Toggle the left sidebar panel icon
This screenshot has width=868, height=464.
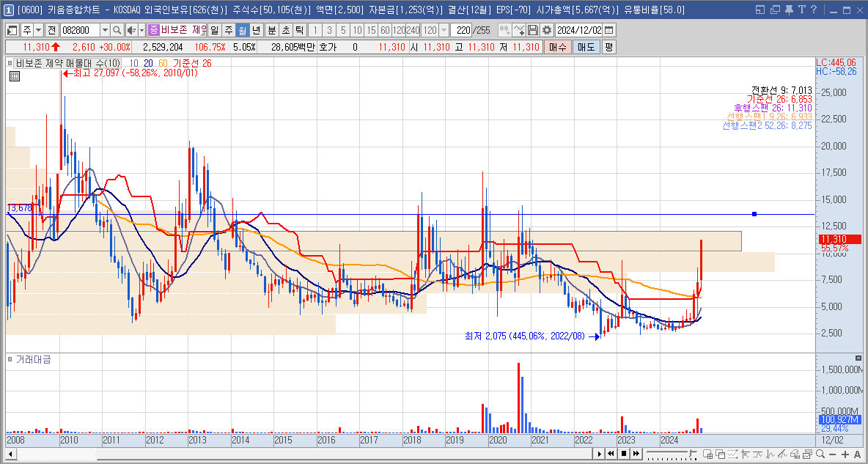click(x=12, y=31)
